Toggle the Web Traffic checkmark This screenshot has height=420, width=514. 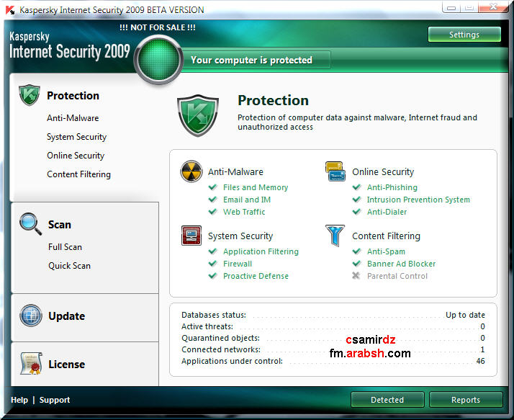[213, 212]
